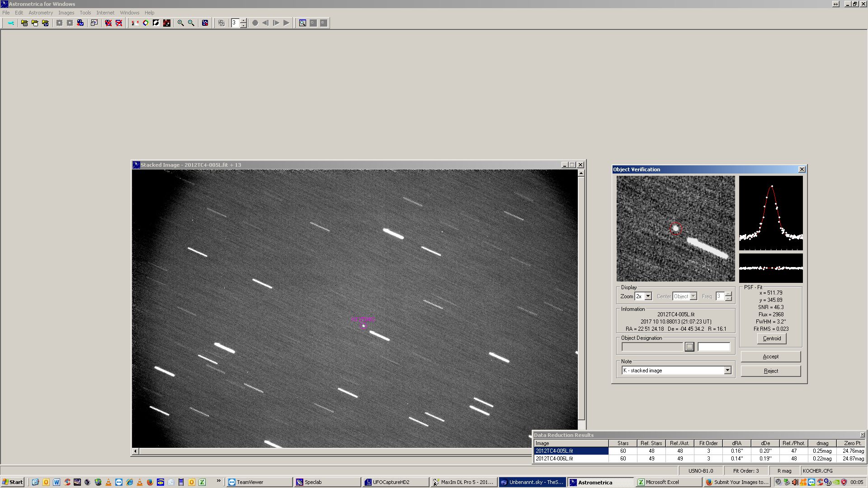Click the Centroid button under PSF-Fit
Image resolution: width=868 pixels, height=488 pixels.
pos(771,338)
